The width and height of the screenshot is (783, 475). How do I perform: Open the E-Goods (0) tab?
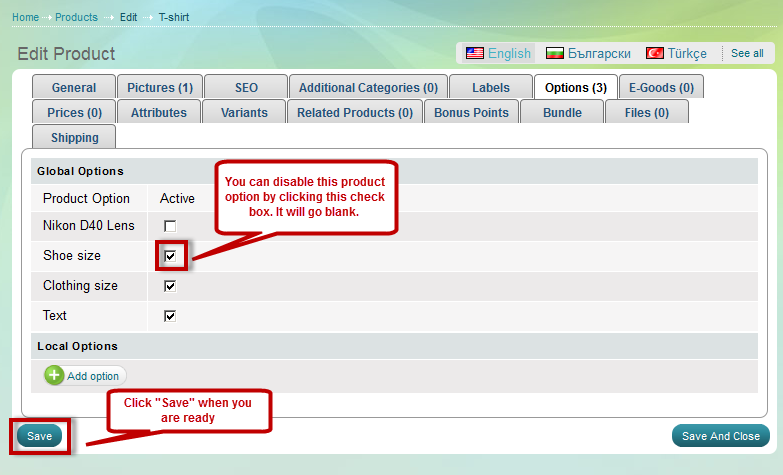pos(661,88)
